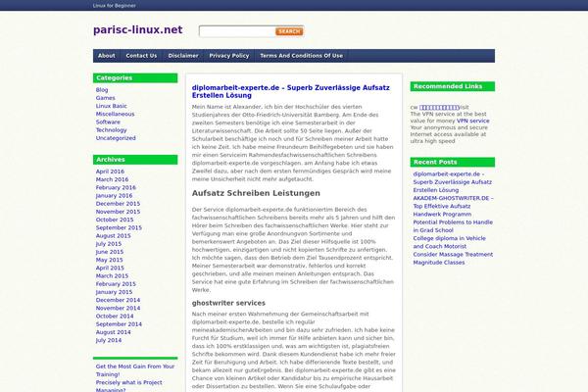Open the Blog category
This screenshot has height=392, width=588.
coord(102,89)
